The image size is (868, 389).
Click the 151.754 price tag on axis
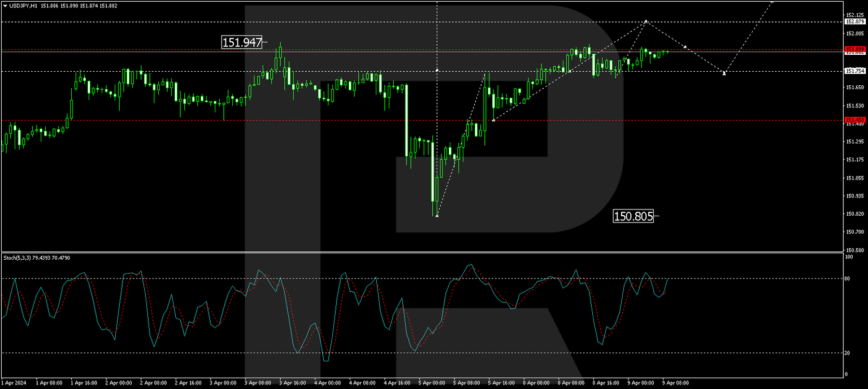point(854,70)
